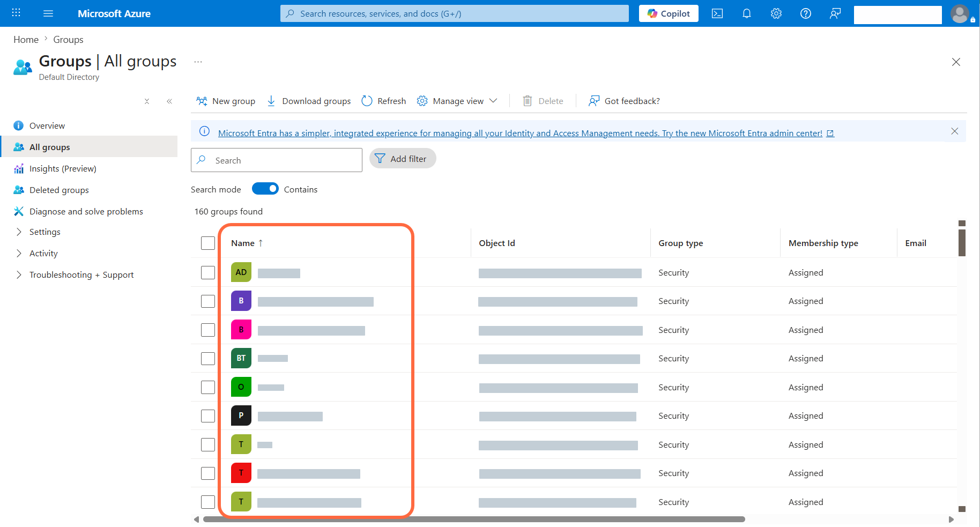
Task: Open the ellipsis more options beside title
Action: coord(198,62)
